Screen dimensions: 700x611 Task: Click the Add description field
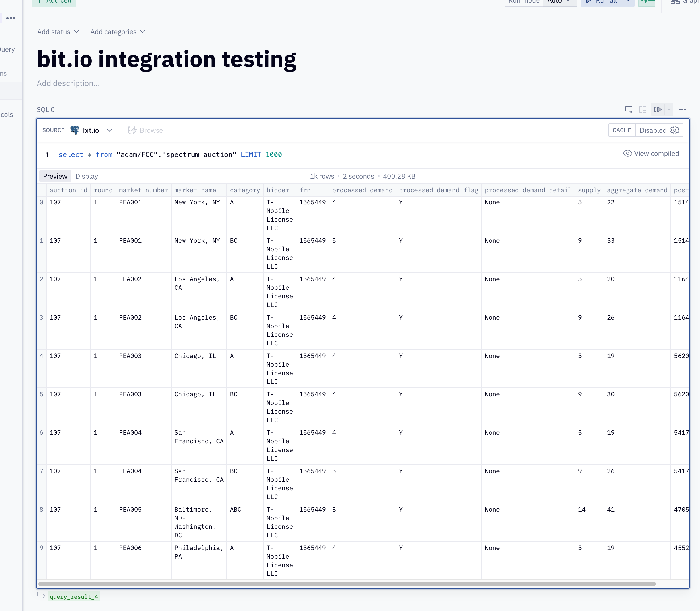point(68,83)
